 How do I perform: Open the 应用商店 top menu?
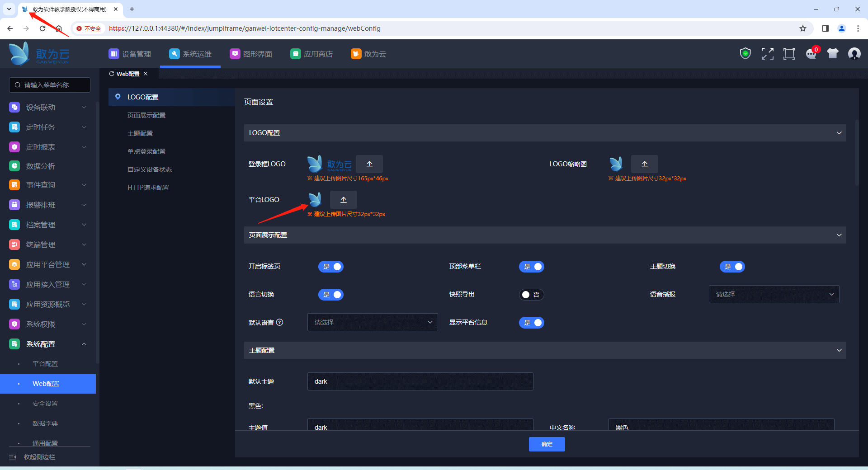click(x=312, y=54)
